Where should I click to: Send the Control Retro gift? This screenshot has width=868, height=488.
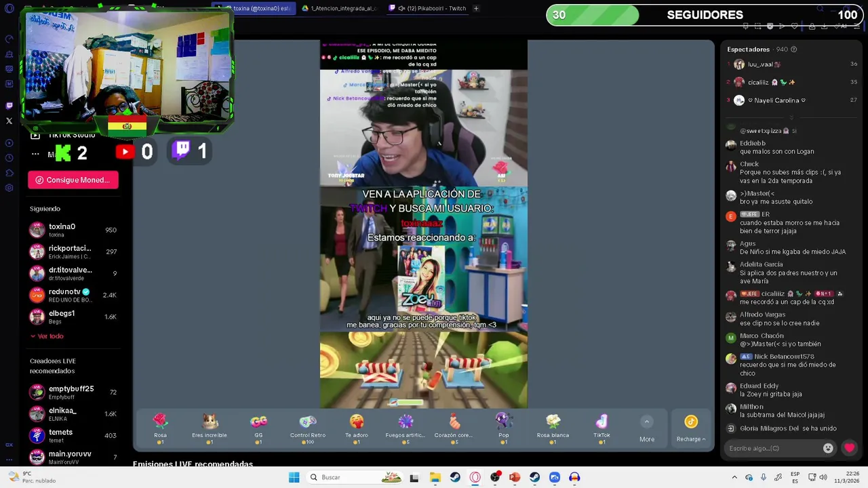coord(308,429)
